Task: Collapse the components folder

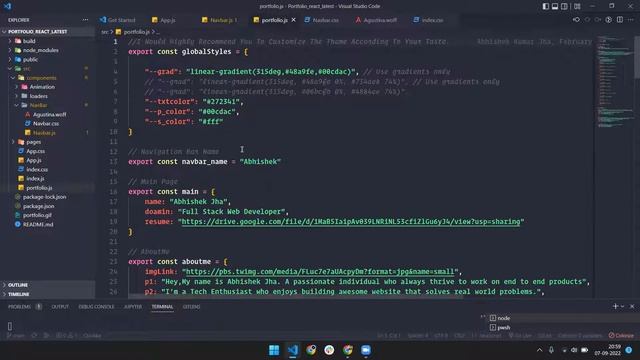Action: (x=48, y=78)
